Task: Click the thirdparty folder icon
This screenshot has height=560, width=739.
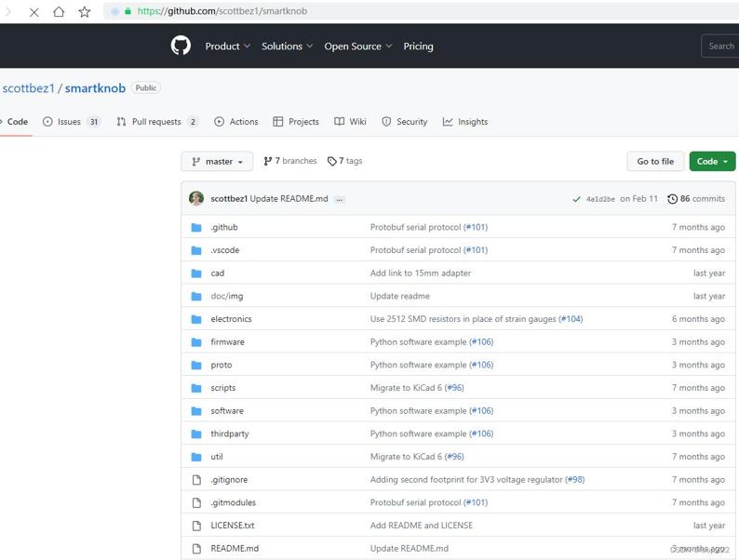Action: click(196, 434)
